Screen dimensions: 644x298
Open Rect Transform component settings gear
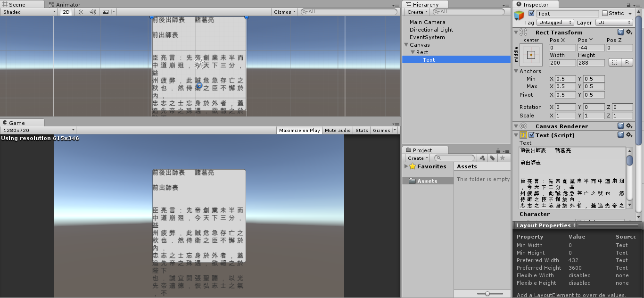629,32
